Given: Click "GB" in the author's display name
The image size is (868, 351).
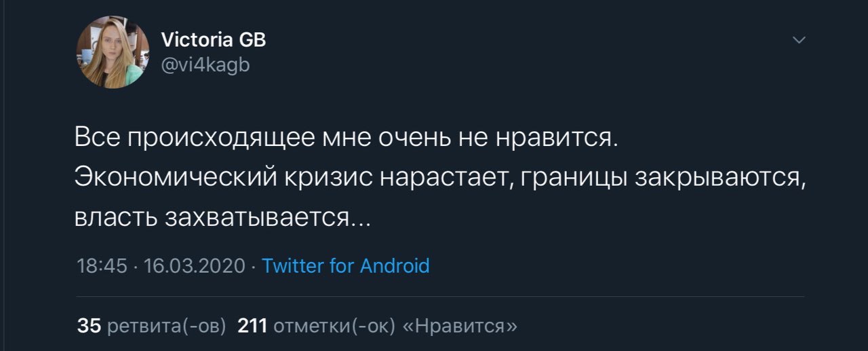Looking at the screenshot, I should pyautogui.click(x=252, y=40).
